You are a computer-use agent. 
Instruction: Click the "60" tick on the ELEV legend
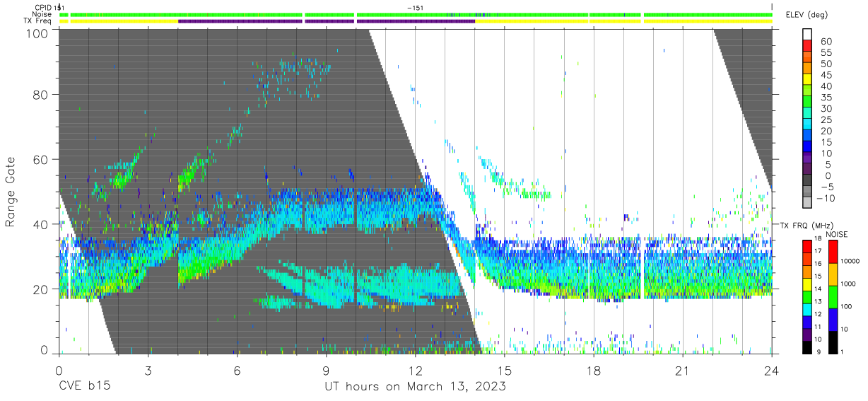click(826, 41)
